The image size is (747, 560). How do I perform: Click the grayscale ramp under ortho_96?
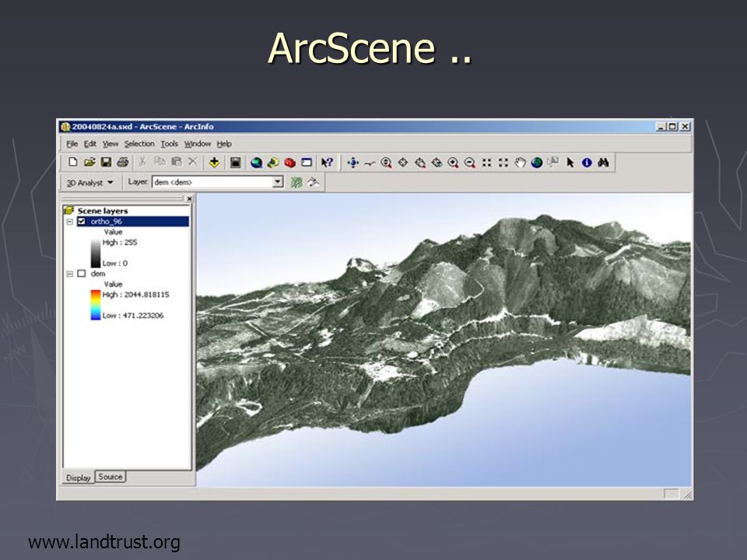point(96,253)
